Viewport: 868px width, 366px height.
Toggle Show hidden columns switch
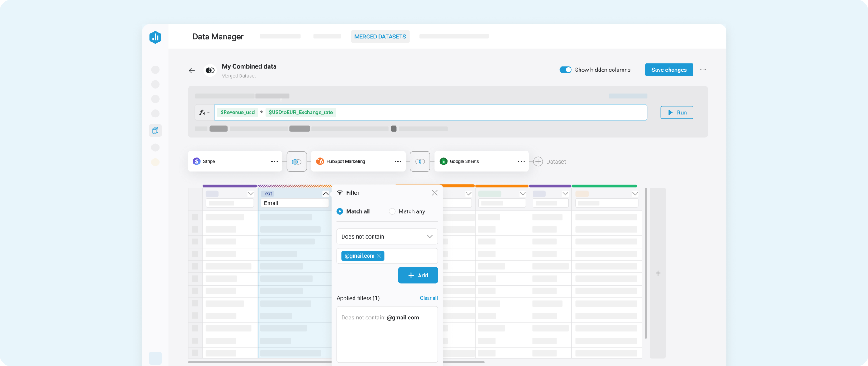coord(565,70)
